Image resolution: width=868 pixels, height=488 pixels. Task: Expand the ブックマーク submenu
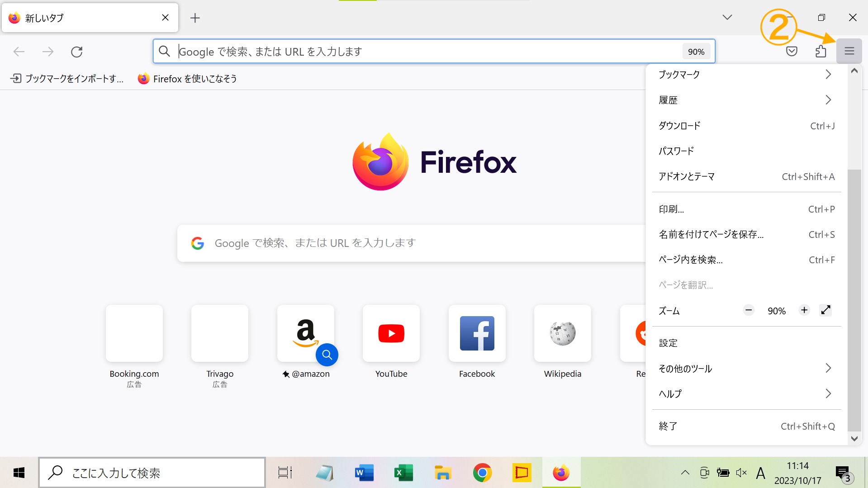(746, 75)
